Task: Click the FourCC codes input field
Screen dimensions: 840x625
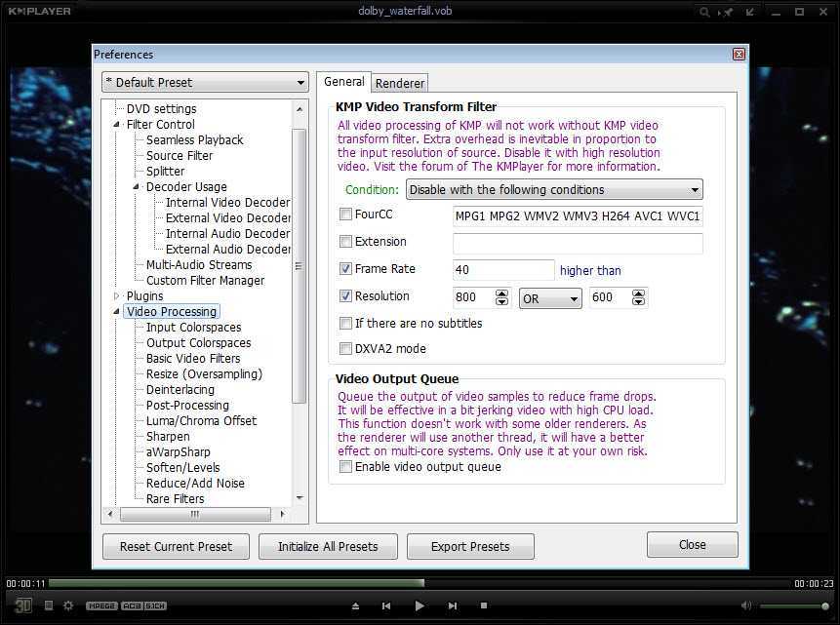Action: [578, 215]
